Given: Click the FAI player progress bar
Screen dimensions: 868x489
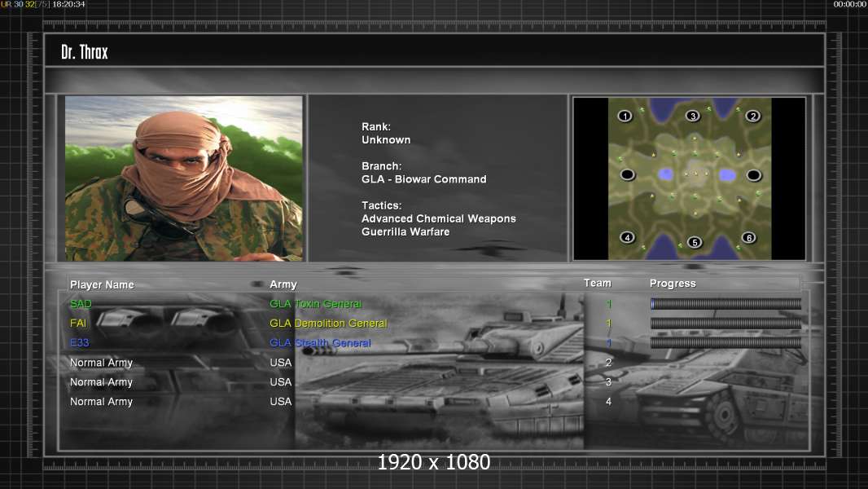Looking at the screenshot, I should click(726, 323).
